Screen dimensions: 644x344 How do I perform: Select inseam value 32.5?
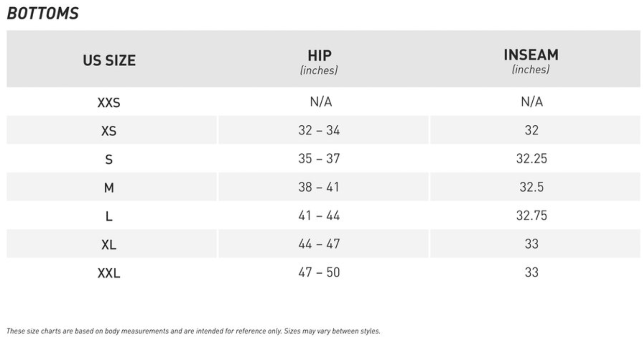click(x=532, y=187)
